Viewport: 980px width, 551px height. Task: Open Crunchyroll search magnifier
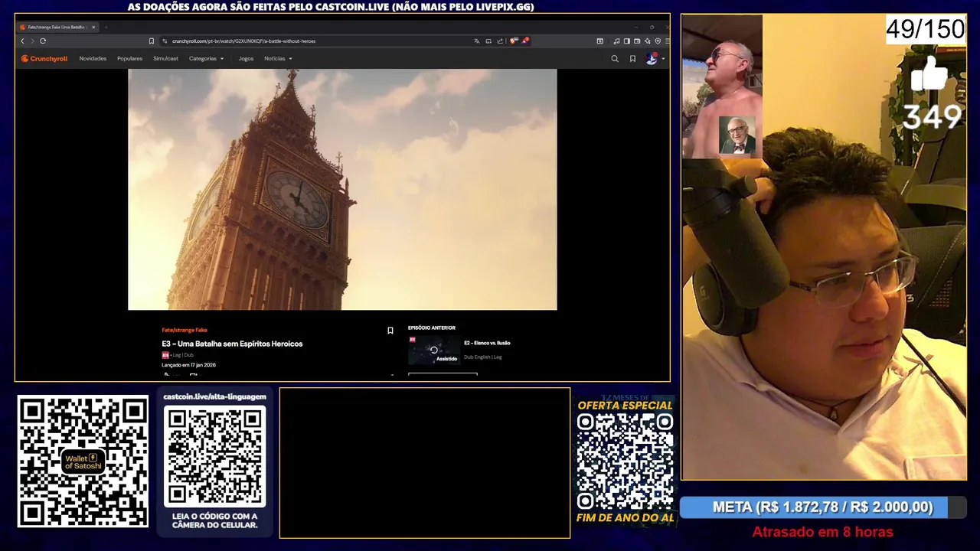pyautogui.click(x=614, y=58)
